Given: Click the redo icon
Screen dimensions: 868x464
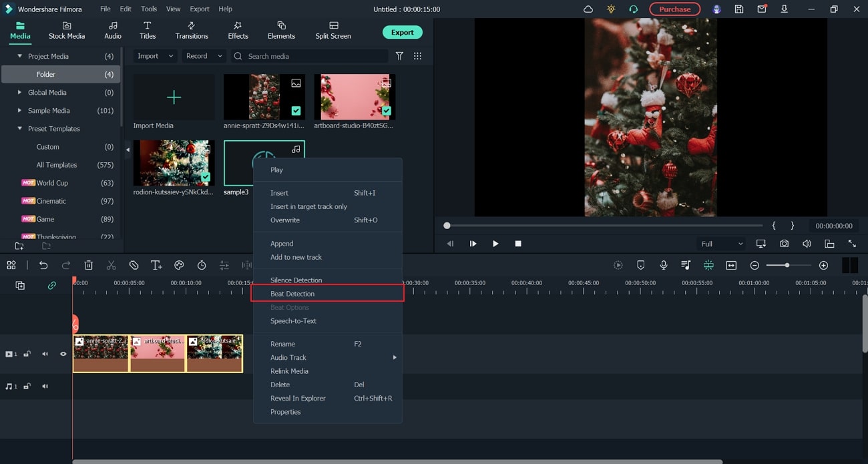Looking at the screenshot, I should (66, 265).
